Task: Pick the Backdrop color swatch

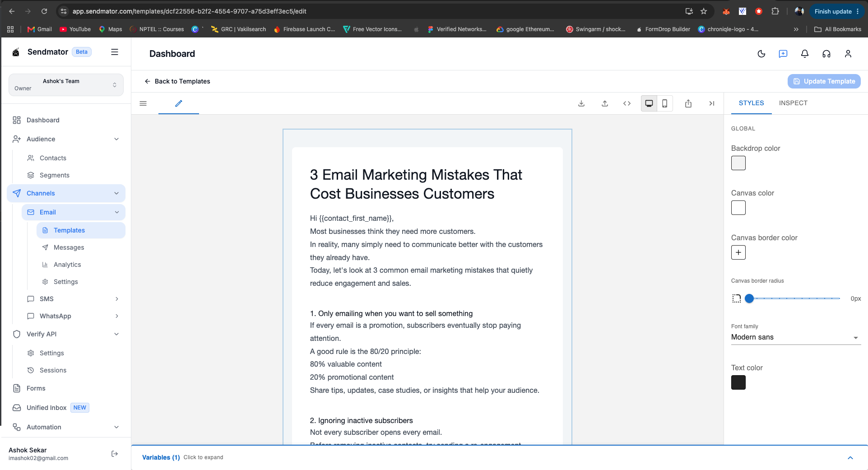Action: (738, 163)
